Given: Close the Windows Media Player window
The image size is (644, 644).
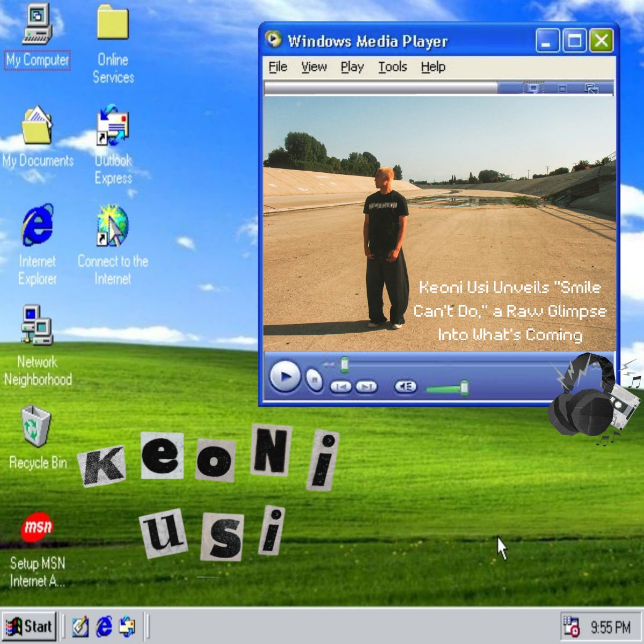Looking at the screenshot, I should click(602, 41).
